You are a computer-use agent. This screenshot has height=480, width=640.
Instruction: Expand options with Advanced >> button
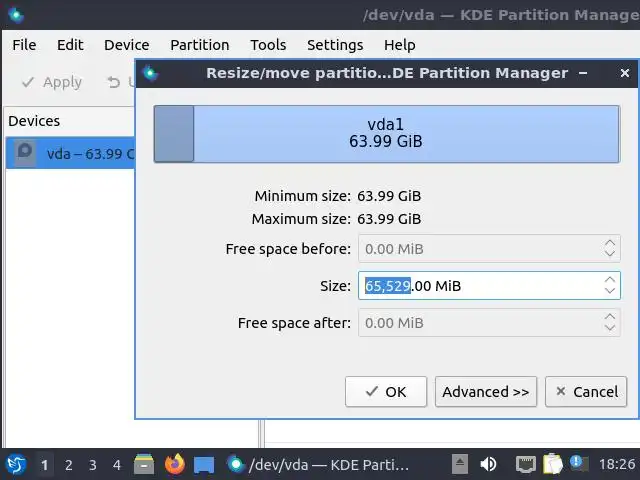486,391
